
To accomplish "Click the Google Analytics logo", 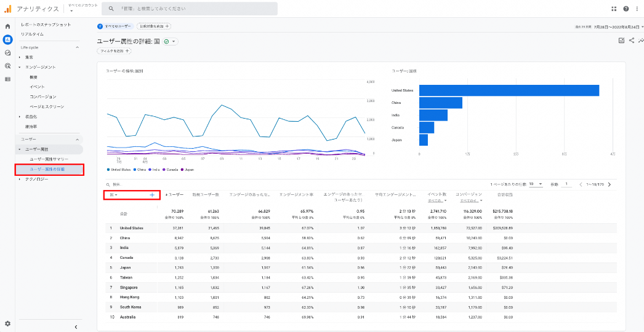I will coord(8,9).
